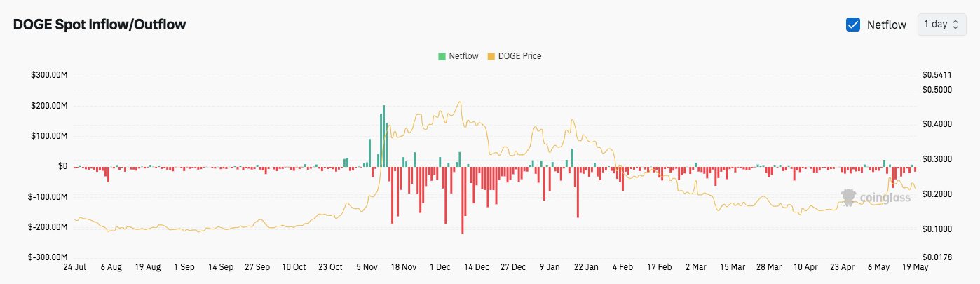Click the $0.5000 price axis label
This screenshot has width=980, height=284.
[x=937, y=90]
